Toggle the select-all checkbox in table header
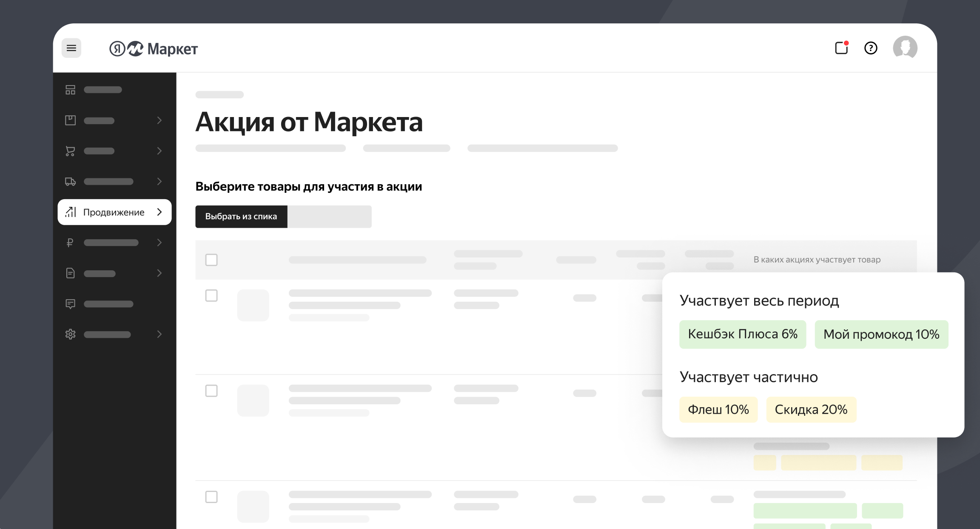980x529 pixels. tap(211, 260)
